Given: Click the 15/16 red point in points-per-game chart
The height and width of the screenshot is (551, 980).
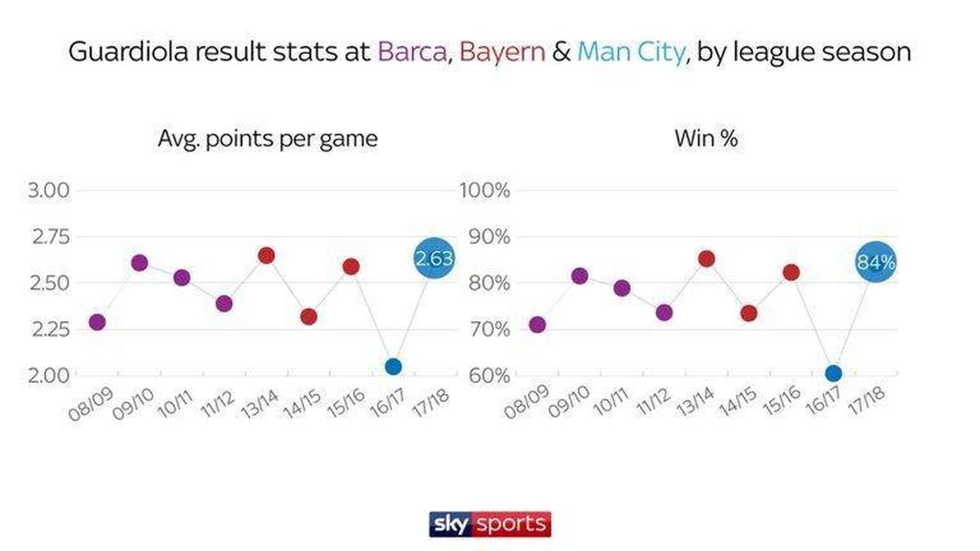Looking at the screenshot, I should (351, 266).
